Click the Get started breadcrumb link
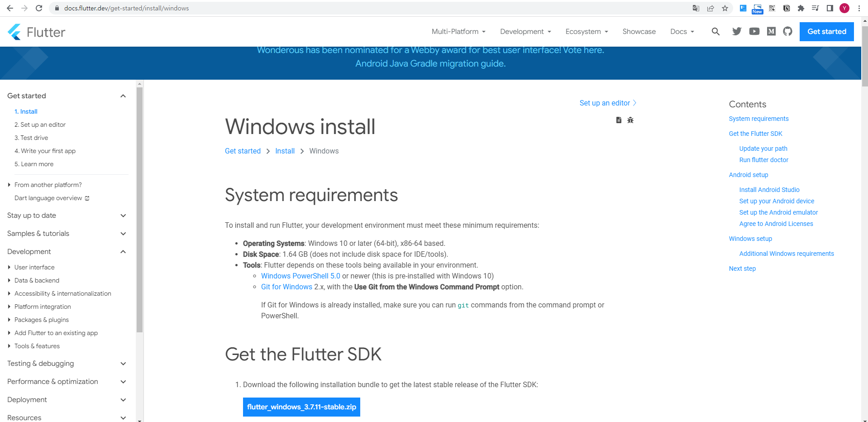 coord(243,151)
